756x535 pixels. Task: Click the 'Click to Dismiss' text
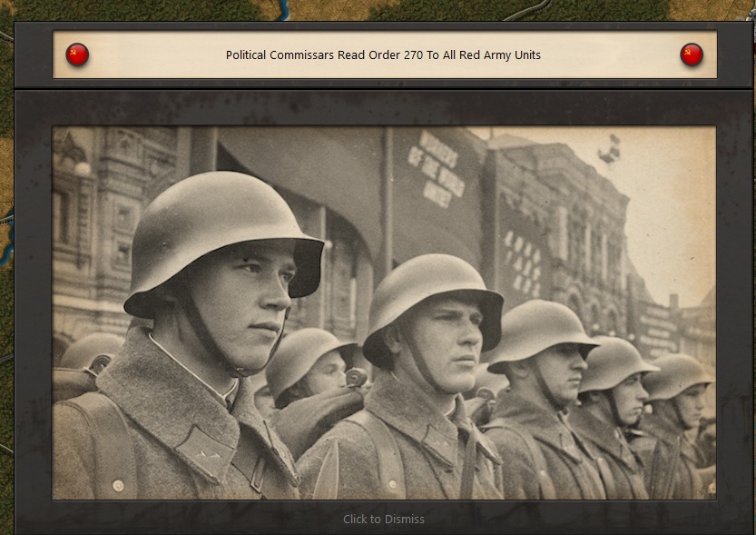(x=384, y=519)
